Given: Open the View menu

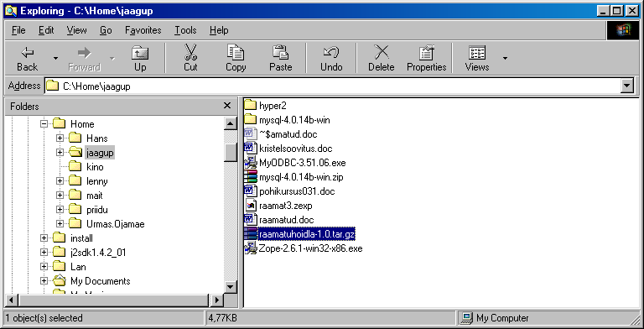Looking at the screenshot, I should pos(77,30).
